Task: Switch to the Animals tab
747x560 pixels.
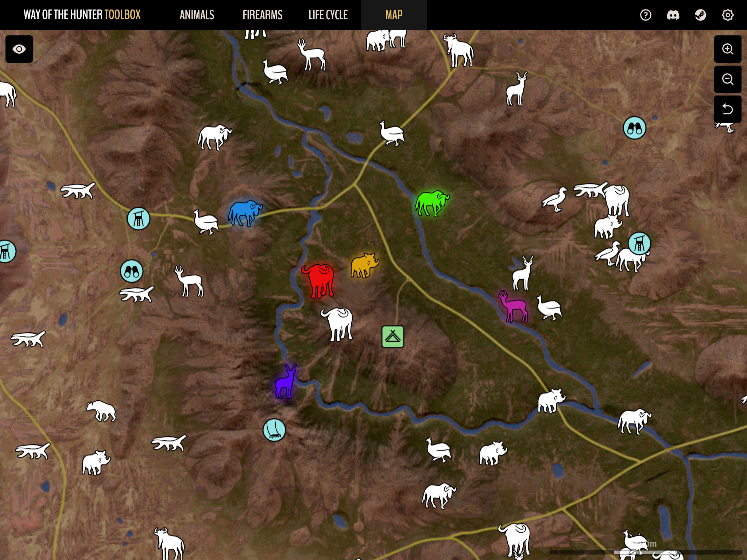Action: click(x=197, y=15)
